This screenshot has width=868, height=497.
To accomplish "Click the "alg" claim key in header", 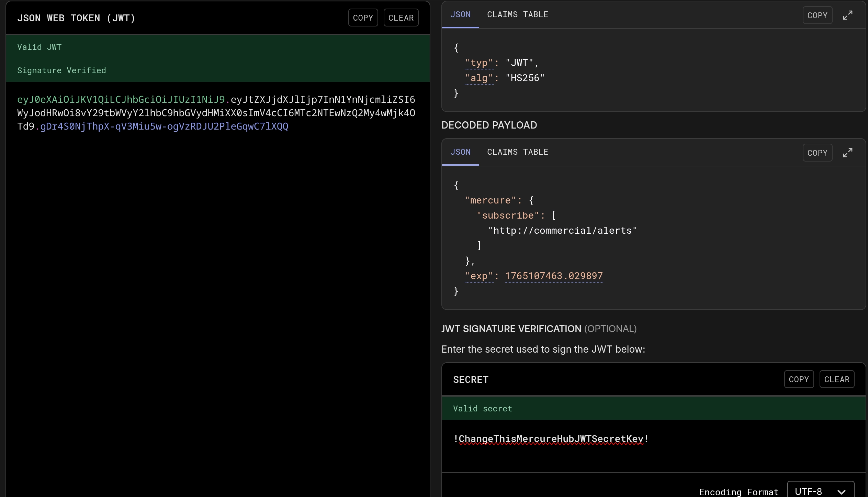I will click(x=479, y=78).
